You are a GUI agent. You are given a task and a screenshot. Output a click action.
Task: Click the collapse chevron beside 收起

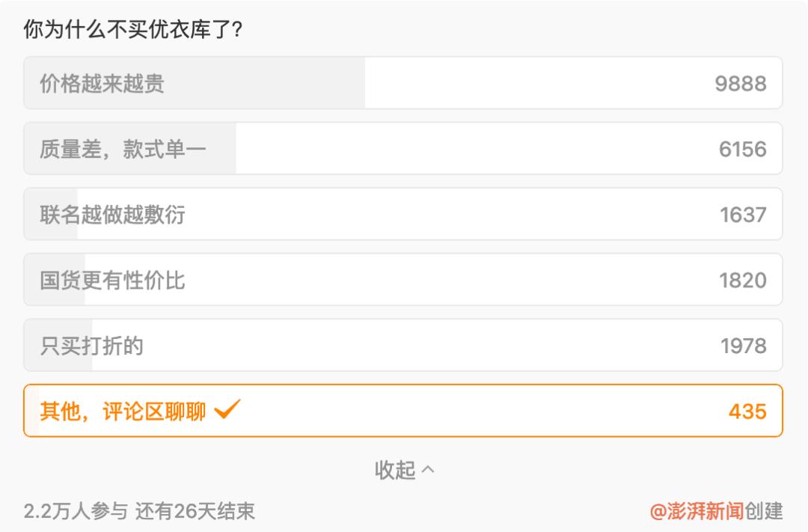point(428,470)
